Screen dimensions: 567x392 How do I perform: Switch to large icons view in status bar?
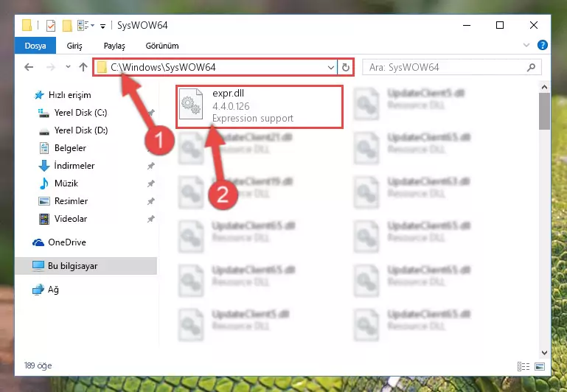pyautogui.click(x=540, y=366)
